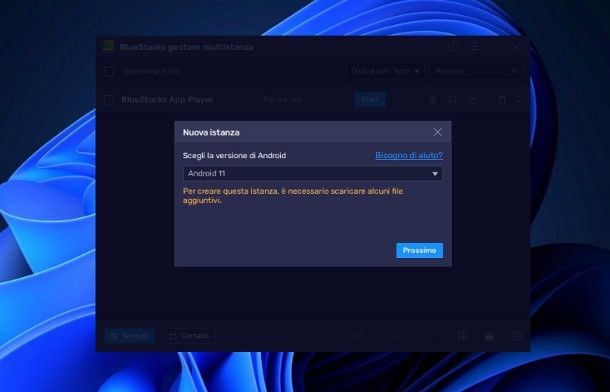Viewport: 610px width, 392px height.
Task: Click the BlueStacks green logo in title bar
Action: pos(108,46)
